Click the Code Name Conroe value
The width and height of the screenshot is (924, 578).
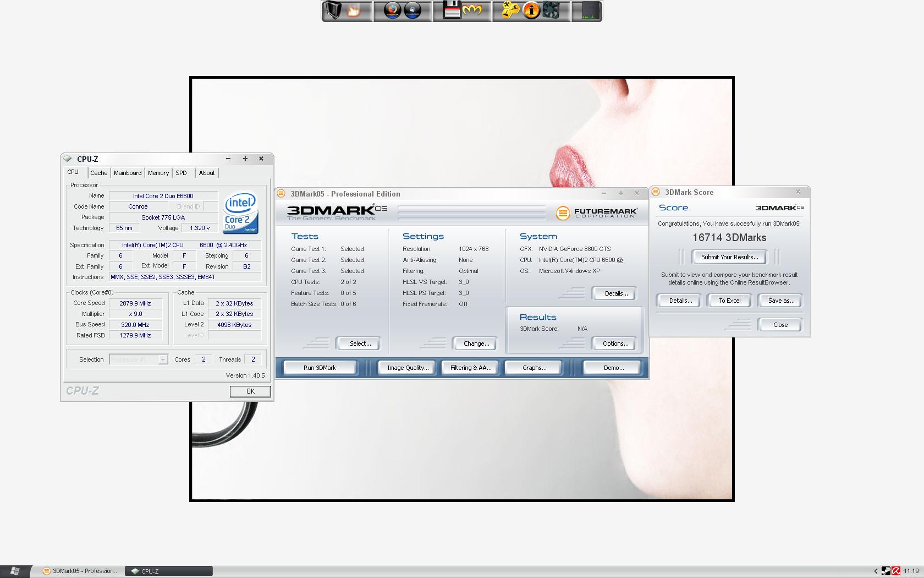pos(138,206)
